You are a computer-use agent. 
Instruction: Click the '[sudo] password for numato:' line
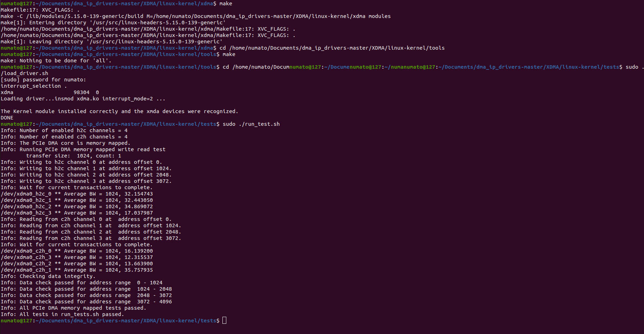tap(43, 80)
